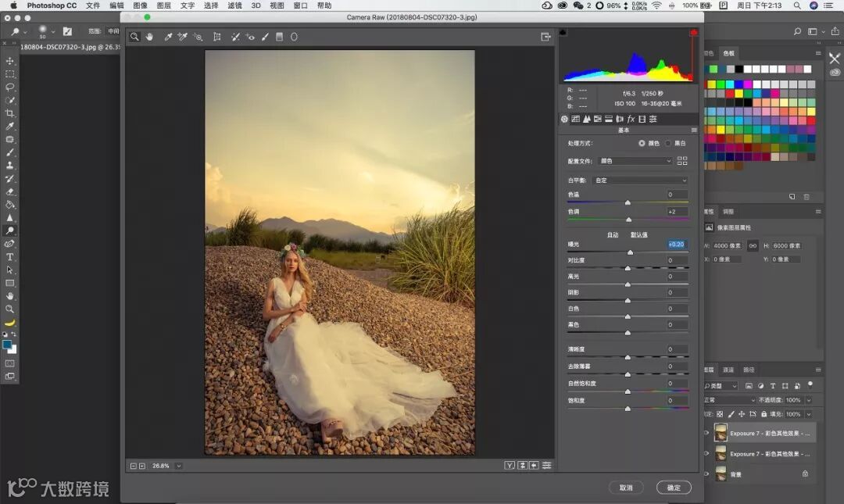Switch to the 色板 swatches tab

point(729,53)
